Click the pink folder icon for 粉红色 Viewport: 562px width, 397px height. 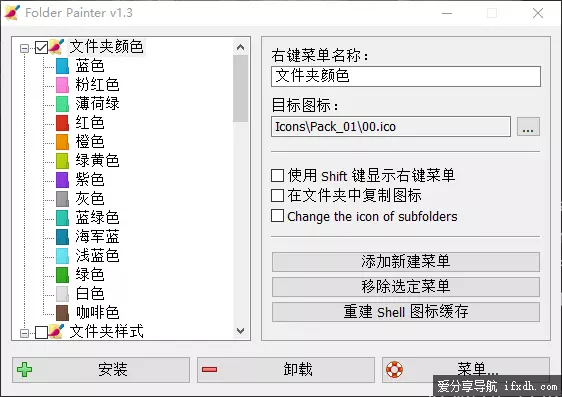[x=62, y=85]
